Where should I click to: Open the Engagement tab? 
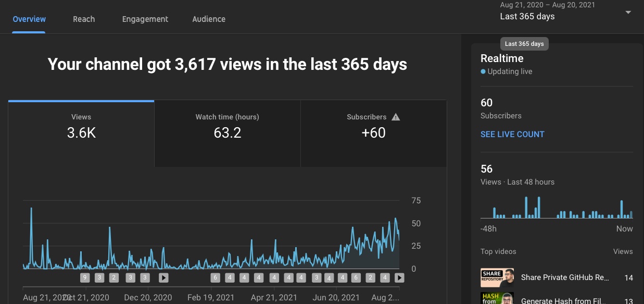tap(145, 19)
